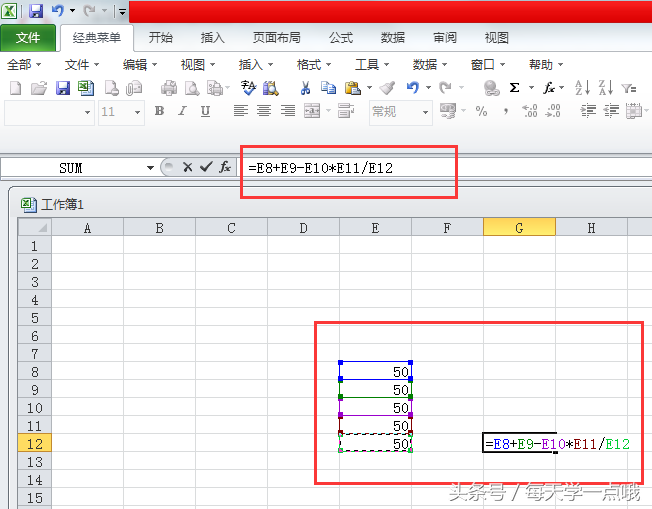Click the Select All corner button
Image resolution: width=652 pixels, height=509 pixels.
coord(35,227)
